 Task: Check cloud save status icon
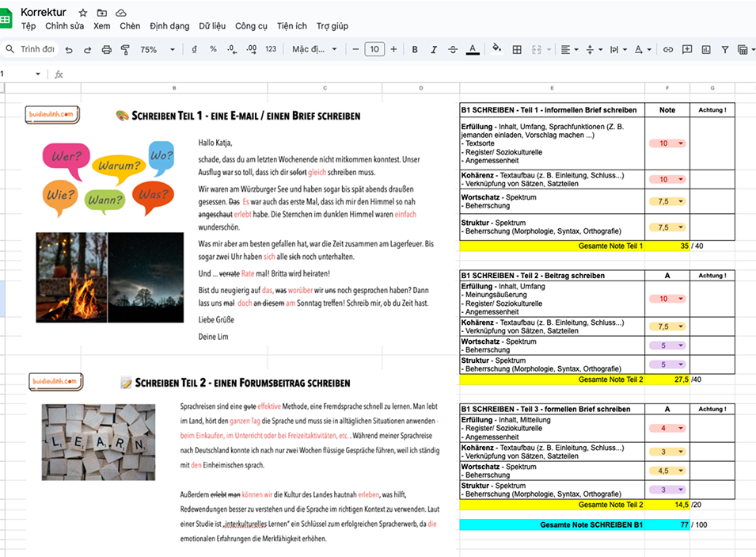[121, 13]
